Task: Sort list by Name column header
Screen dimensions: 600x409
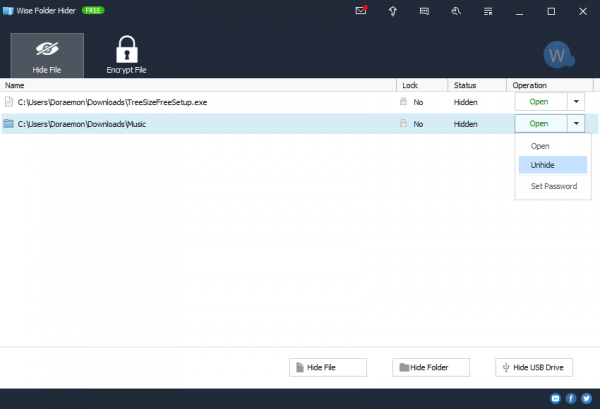Action: coord(198,85)
